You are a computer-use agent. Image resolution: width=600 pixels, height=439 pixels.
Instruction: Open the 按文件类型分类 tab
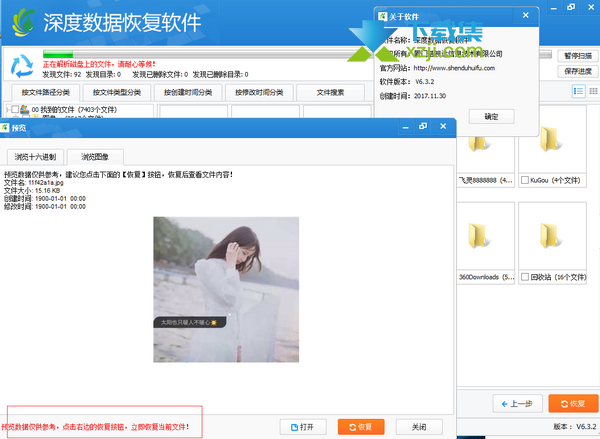(117, 92)
